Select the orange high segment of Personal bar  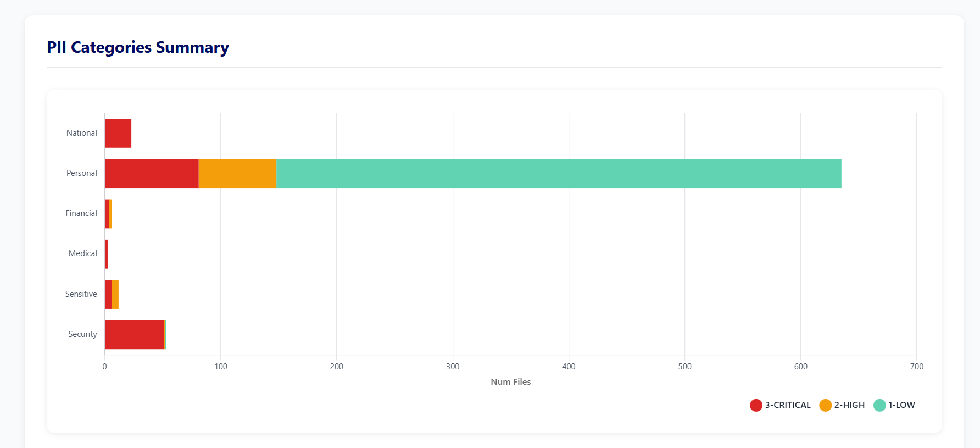pyautogui.click(x=237, y=173)
